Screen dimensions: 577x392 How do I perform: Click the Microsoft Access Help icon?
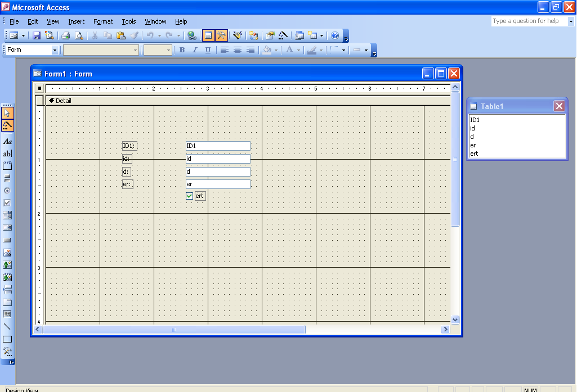335,35
